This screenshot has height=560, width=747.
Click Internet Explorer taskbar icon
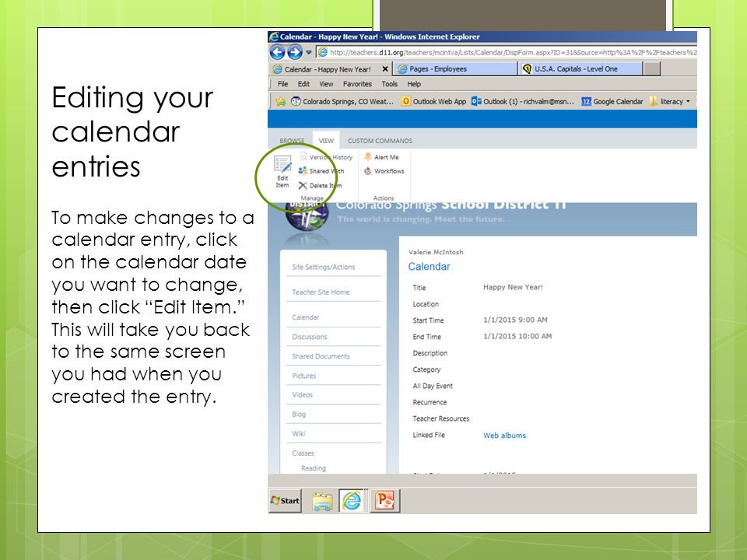coord(352,501)
